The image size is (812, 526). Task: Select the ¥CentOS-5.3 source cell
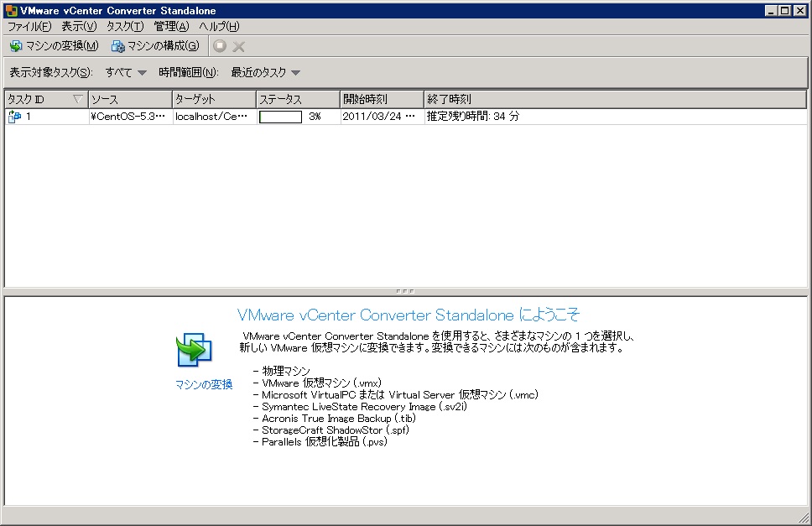tap(131, 117)
